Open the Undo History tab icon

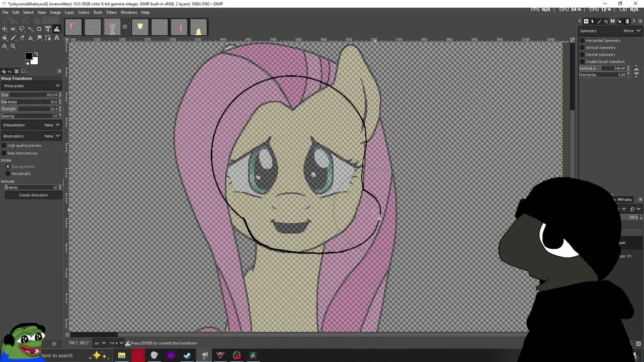pos(10,71)
